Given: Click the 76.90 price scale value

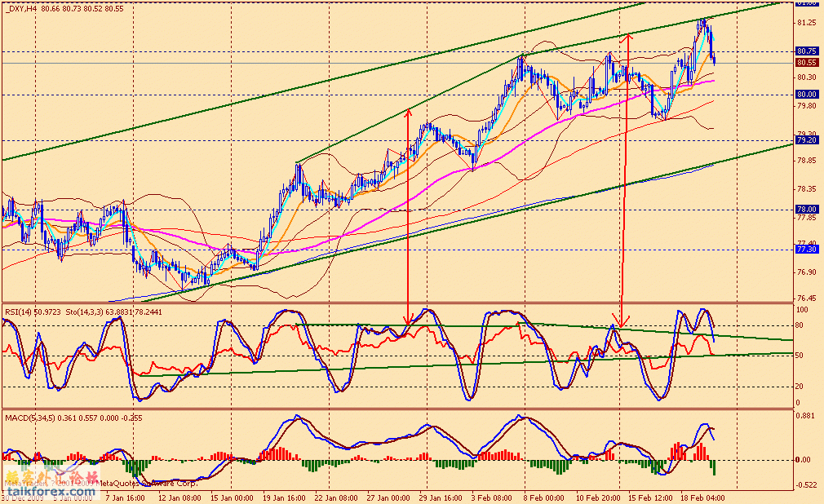Looking at the screenshot, I should (x=807, y=272).
